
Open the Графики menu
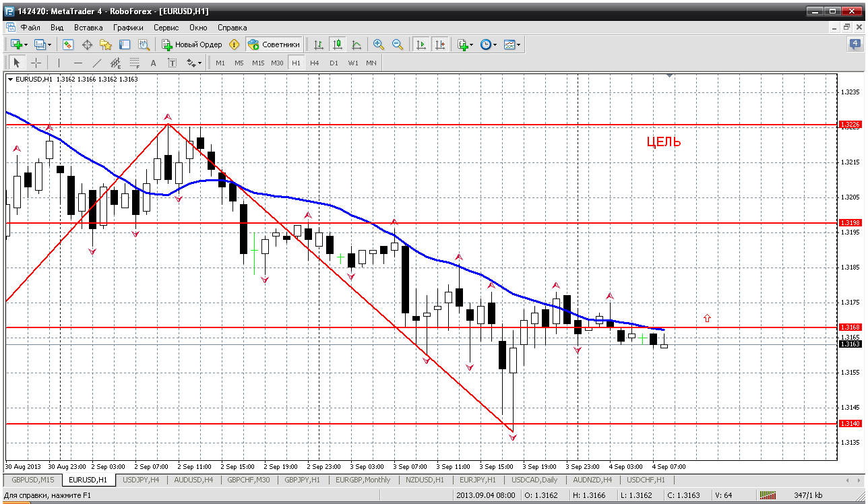[x=128, y=28]
